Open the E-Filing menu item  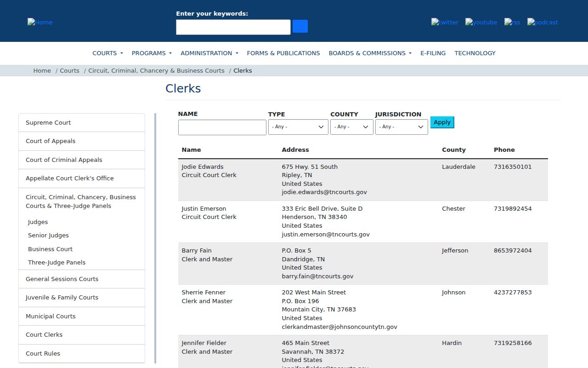(x=433, y=53)
